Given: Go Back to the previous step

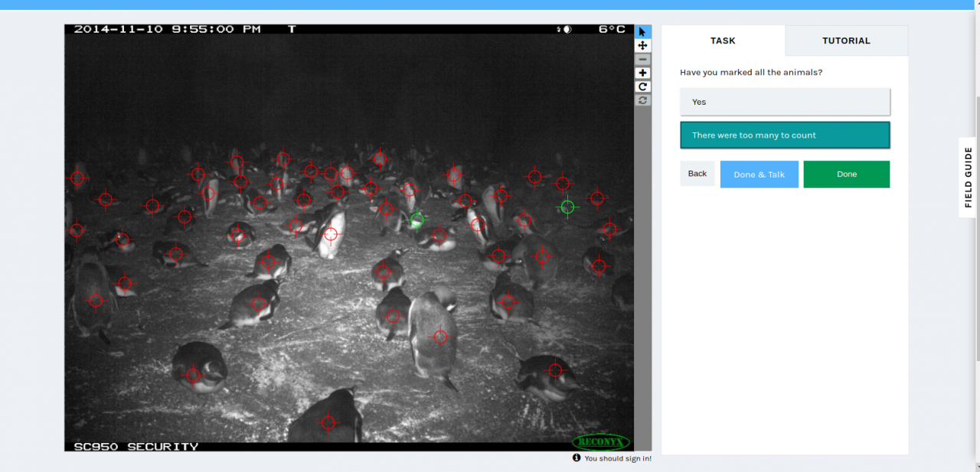Looking at the screenshot, I should click(x=697, y=174).
